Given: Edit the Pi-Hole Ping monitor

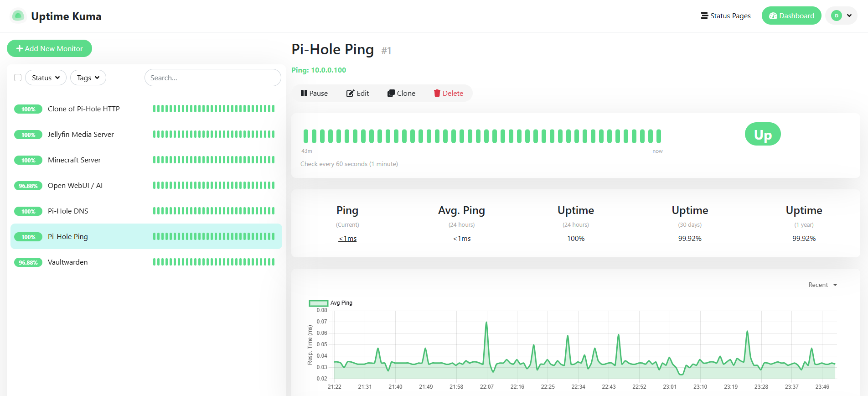Looking at the screenshot, I should pyautogui.click(x=357, y=93).
